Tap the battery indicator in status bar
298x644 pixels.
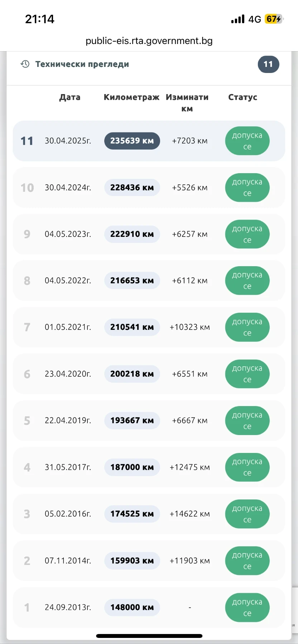pos(274,19)
